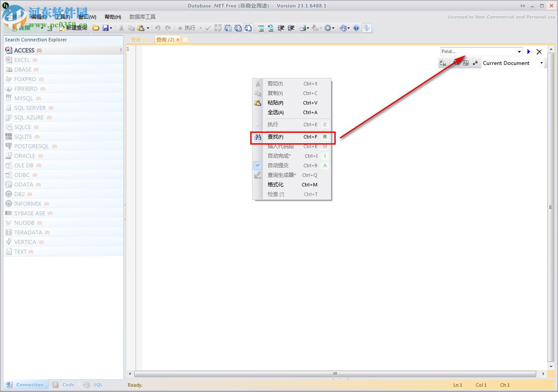Click the 新建查询 new query button
Image resolution: width=558 pixels, height=392 pixels.
[x=72, y=28]
